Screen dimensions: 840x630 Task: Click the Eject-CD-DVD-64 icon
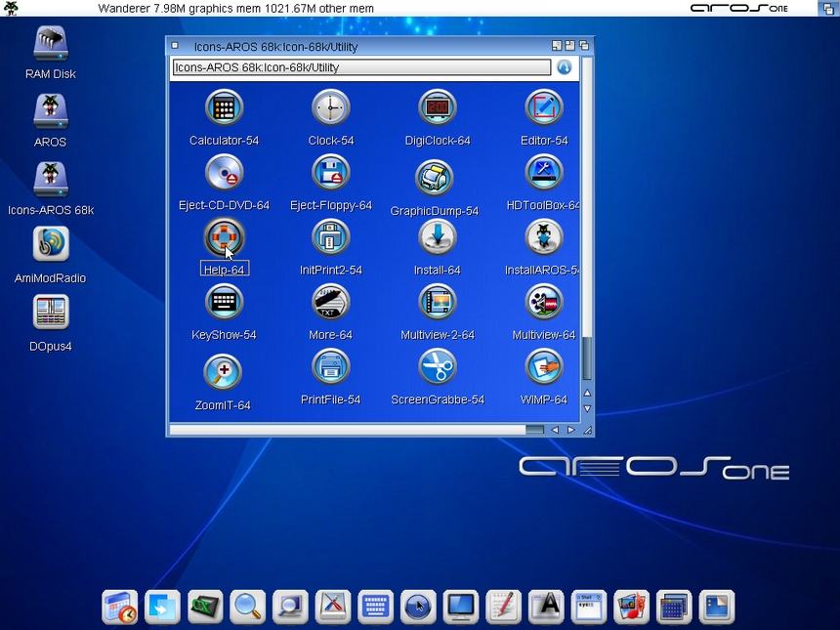[224, 173]
